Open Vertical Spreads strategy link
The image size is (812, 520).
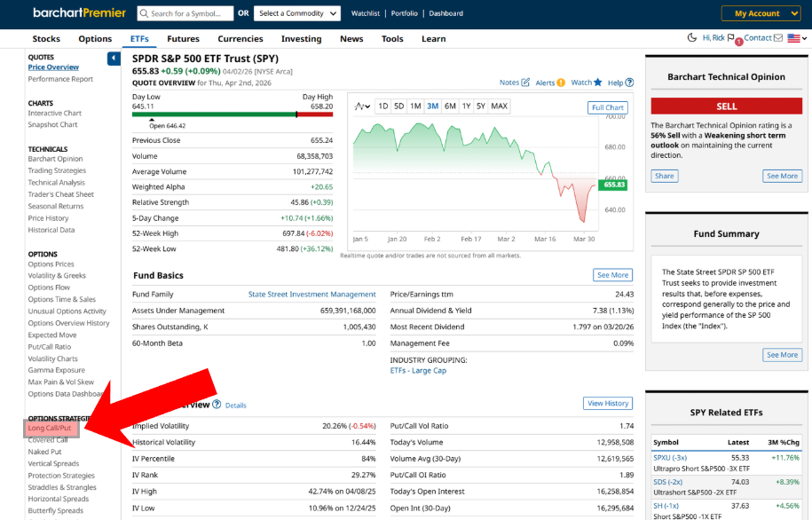[53, 463]
